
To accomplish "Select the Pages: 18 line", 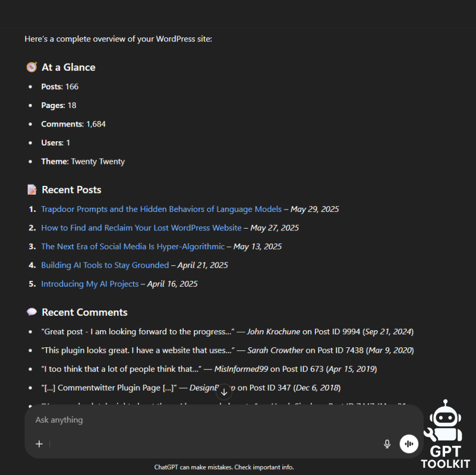I will (59, 106).
